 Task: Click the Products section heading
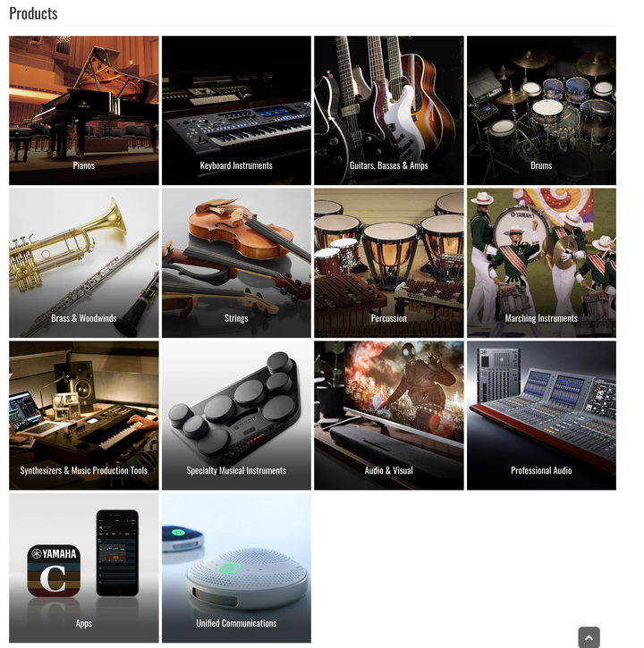(x=33, y=13)
